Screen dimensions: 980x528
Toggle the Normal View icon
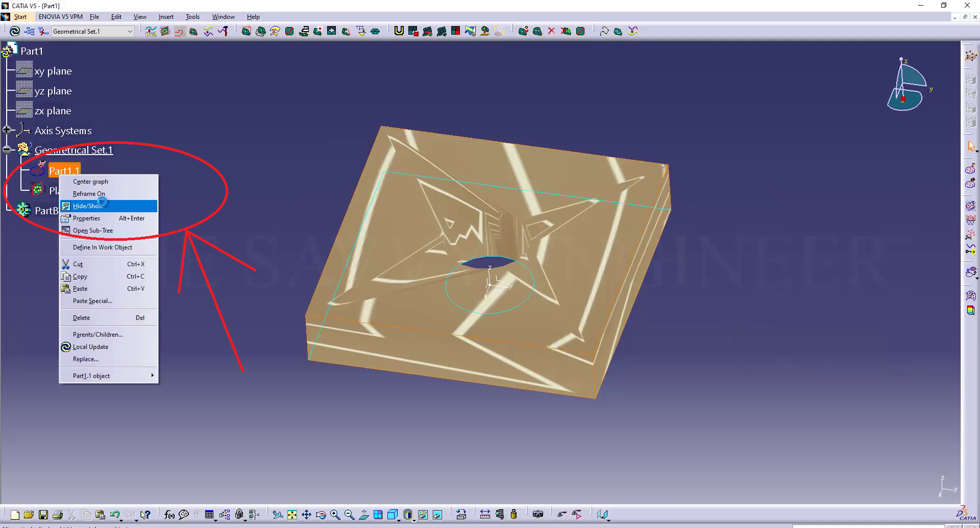coord(363,515)
